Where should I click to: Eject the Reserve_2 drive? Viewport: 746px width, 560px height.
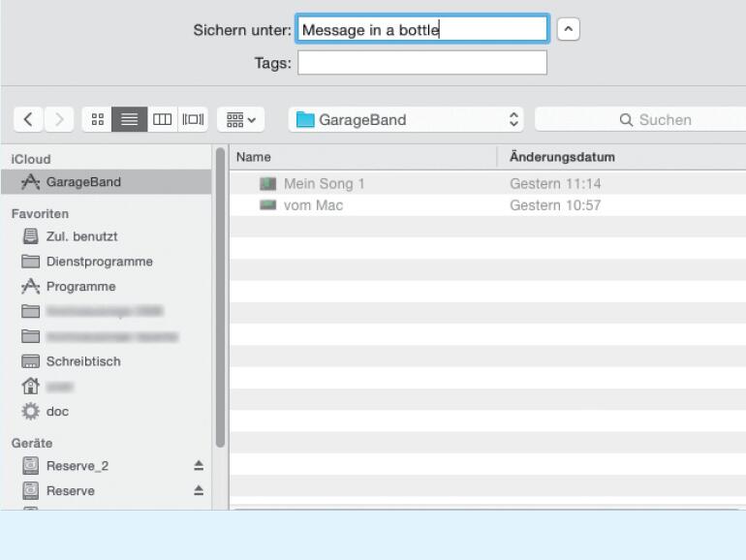coord(199,465)
